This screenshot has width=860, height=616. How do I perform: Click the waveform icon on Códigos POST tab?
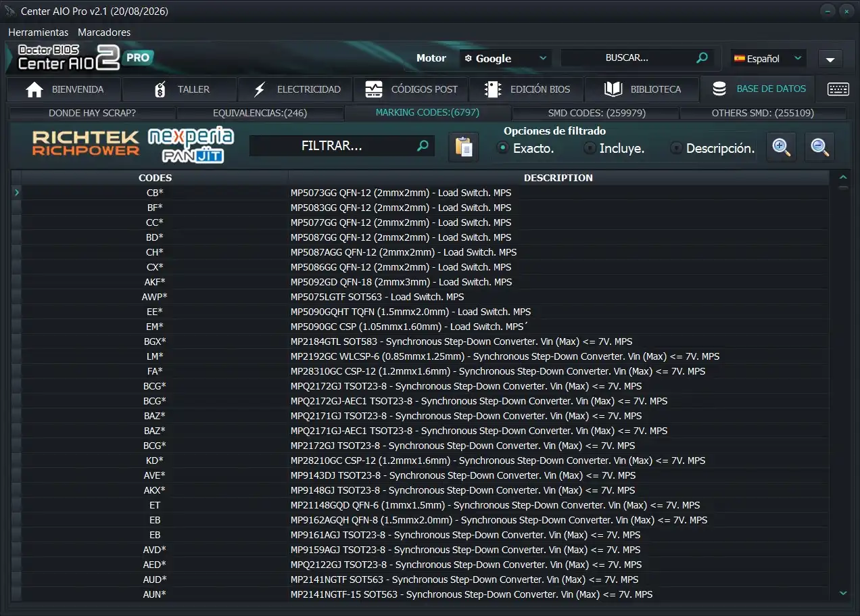tap(374, 89)
